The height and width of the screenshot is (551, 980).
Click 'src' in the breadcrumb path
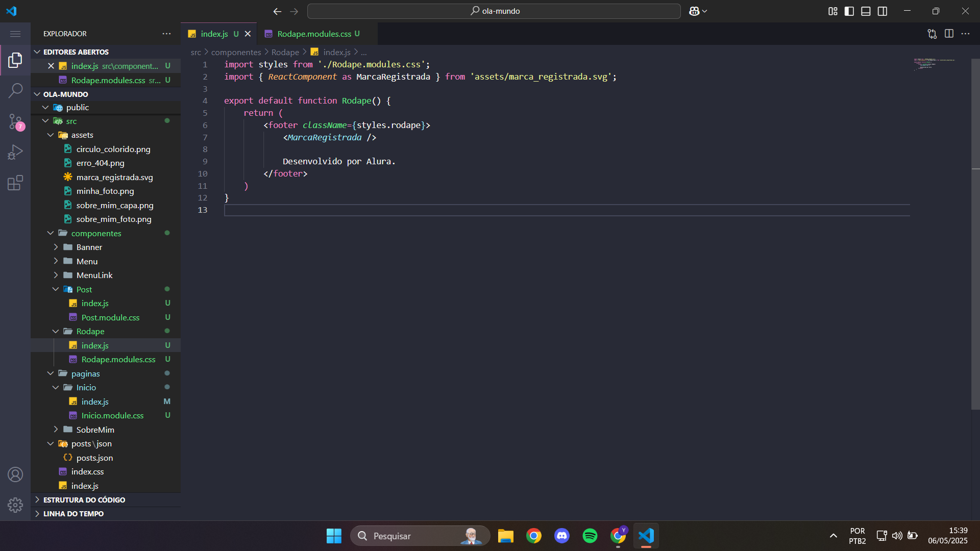click(x=196, y=52)
